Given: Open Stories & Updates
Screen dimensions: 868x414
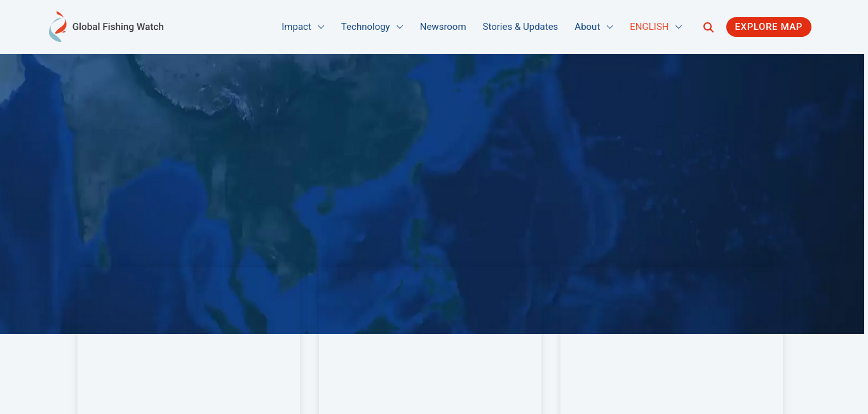Looking at the screenshot, I should coord(520,27).
